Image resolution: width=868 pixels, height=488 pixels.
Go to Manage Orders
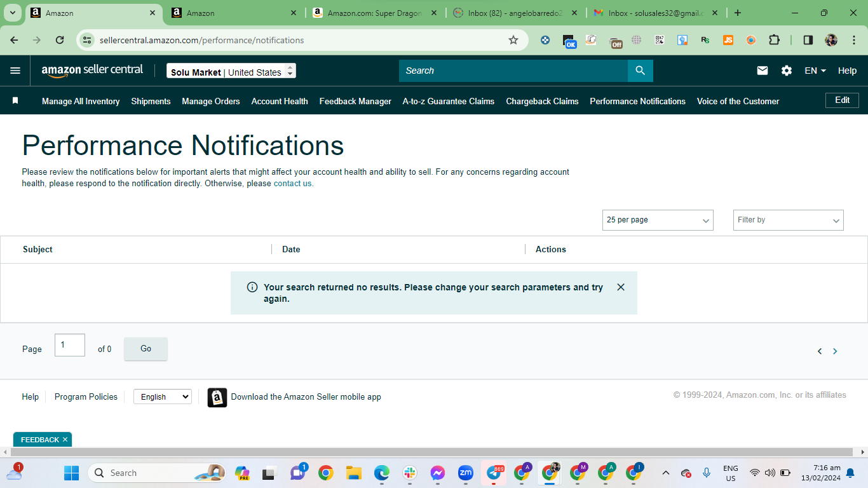coord(211,101)
